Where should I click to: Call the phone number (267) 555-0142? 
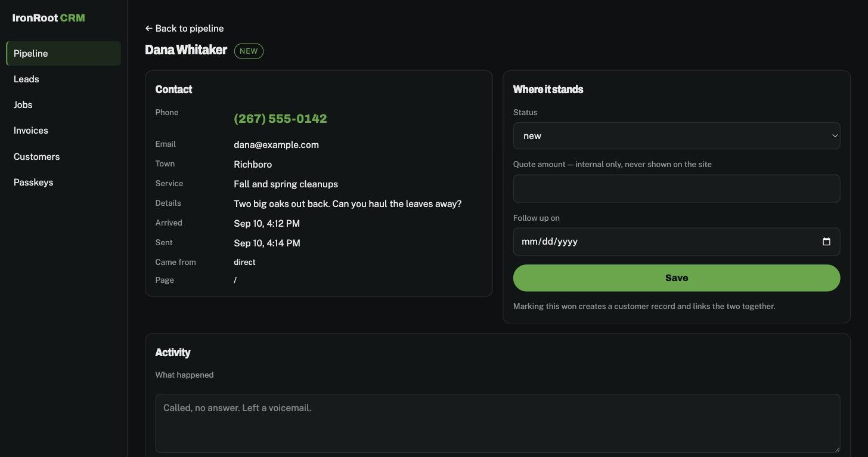tap(280, 119)
